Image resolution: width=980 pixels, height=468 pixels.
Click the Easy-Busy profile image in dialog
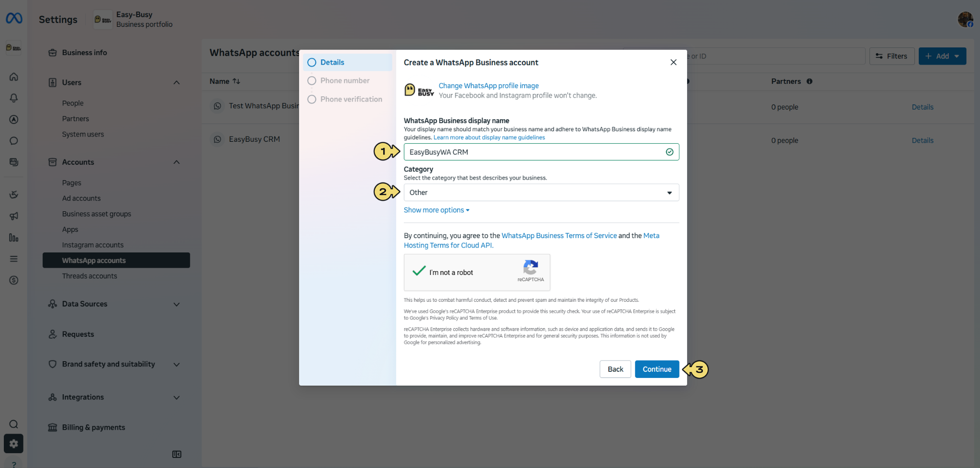click(419, 91)
